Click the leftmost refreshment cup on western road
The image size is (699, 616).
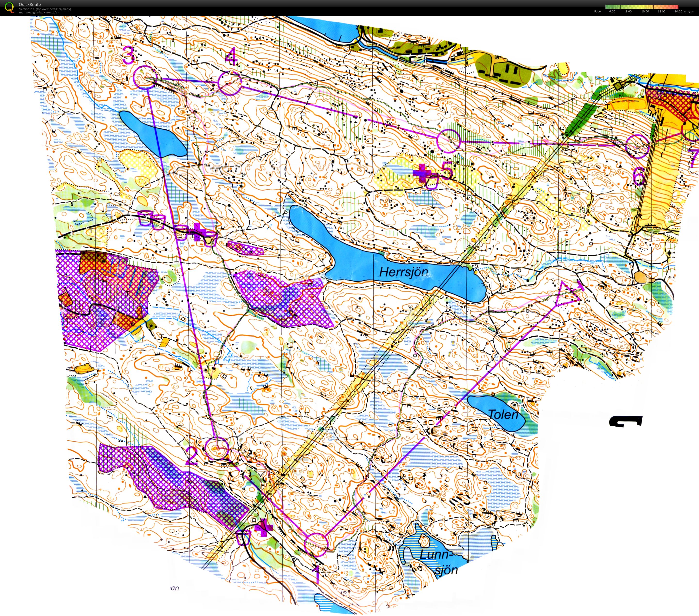pyautogui.click(x=145, y=219)
